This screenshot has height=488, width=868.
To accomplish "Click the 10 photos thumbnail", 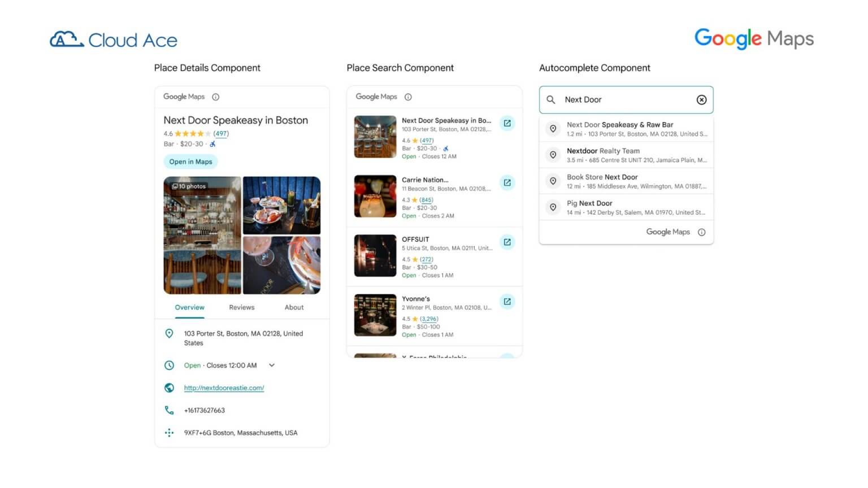I will (189, 185).
